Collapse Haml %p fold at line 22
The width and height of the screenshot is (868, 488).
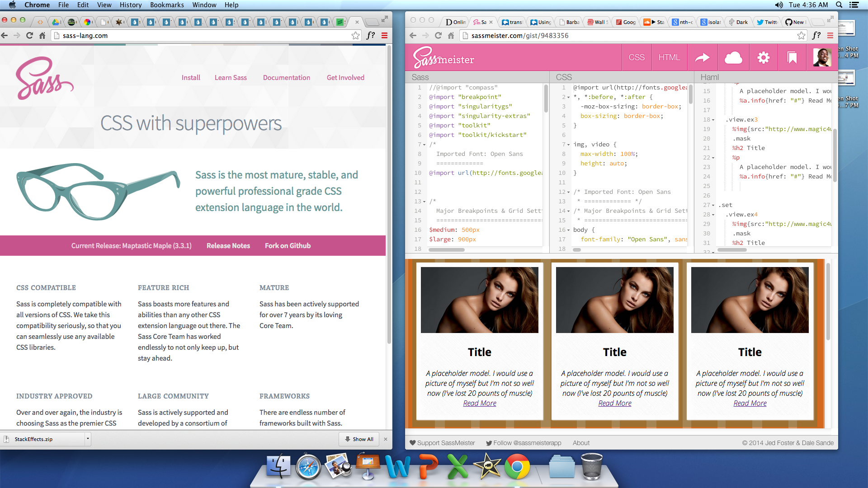713,158
